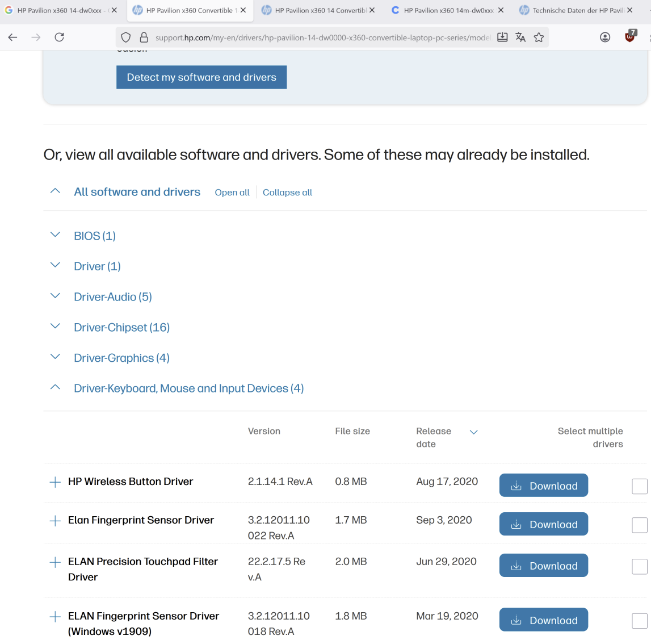This screenshot has height=644, width=651.
Task: Translate this page icon
Action: (520, 37)
